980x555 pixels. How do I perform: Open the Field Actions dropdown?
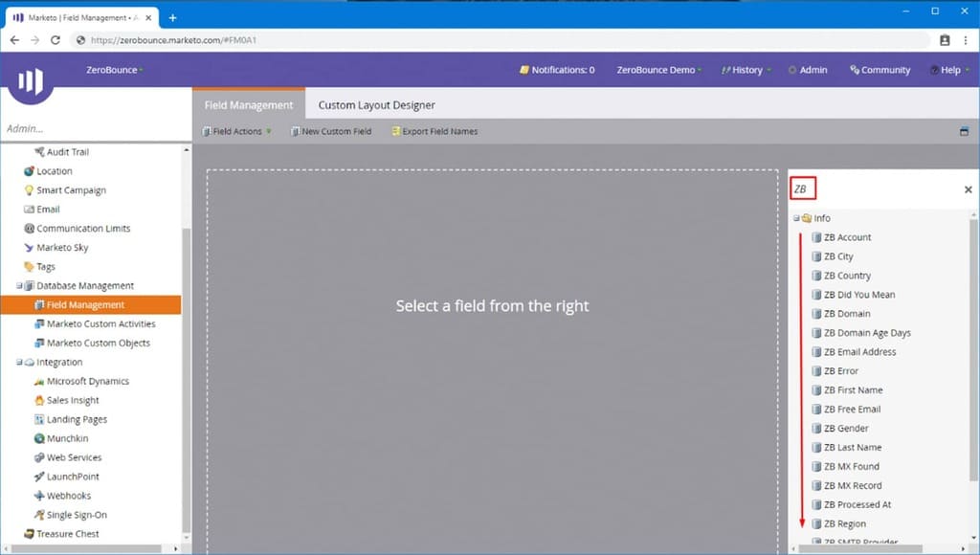237,131
